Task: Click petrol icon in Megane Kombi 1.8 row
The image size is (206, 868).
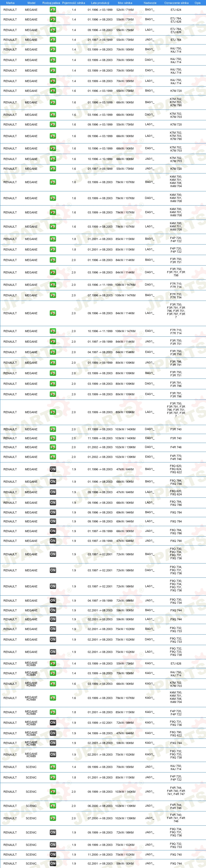Action: coord(53,712)
